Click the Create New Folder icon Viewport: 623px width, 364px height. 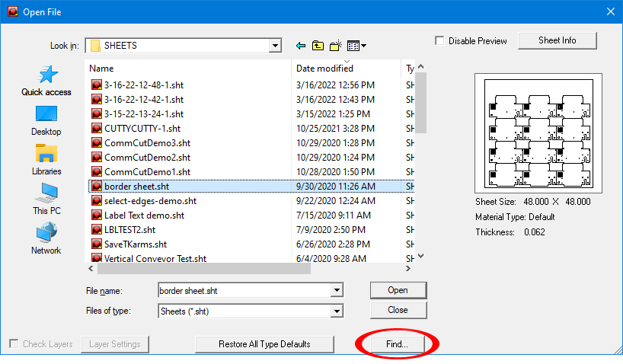coord(336,46)
